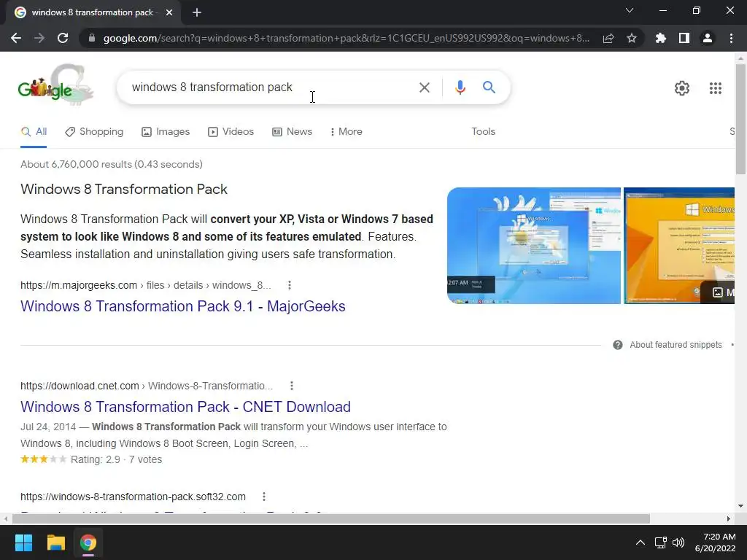The width and height of the screenshot is (747, 560).
Task: Click the horizontal page scrollbar
Action: tap(331, 518)
